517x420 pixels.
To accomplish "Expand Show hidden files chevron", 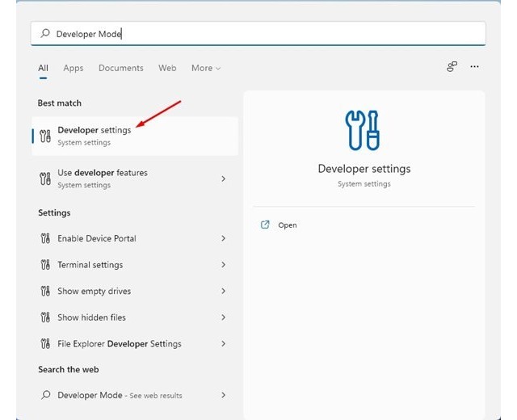I will 224,317.
